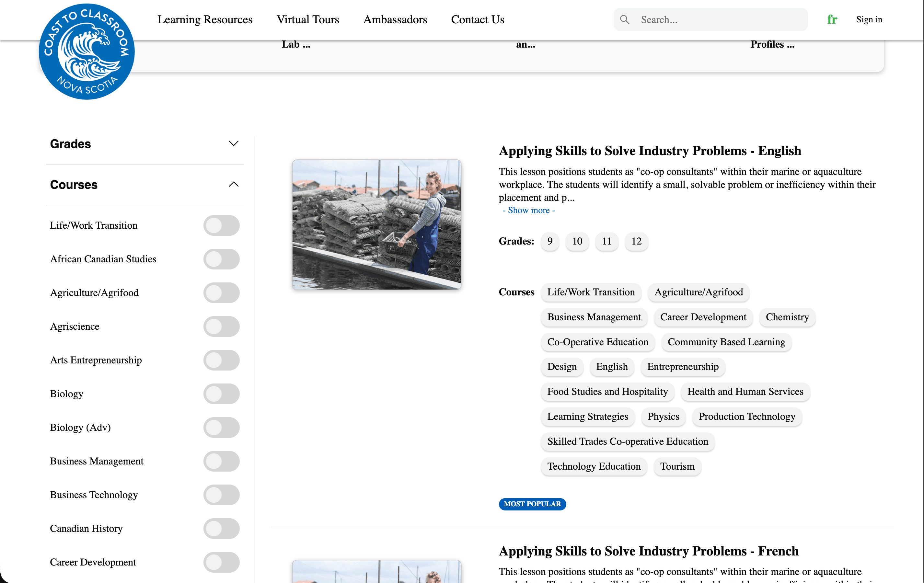The width and height of the screenshot is (924, 583).
Task: Click the Health and Human Services tag
Action: click(745, 392)
